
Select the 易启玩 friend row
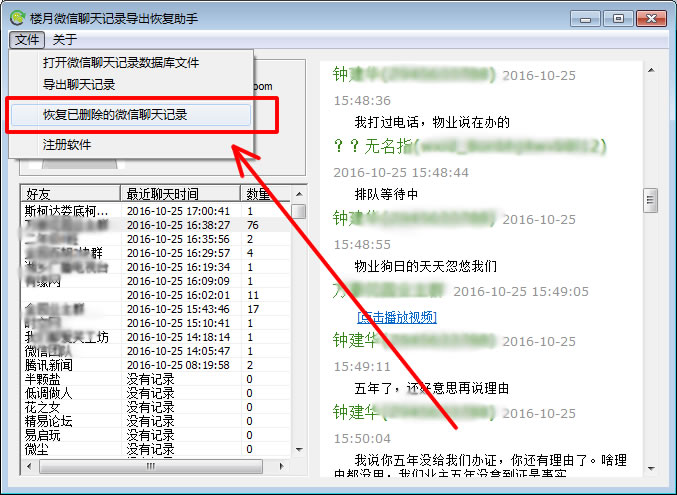[x=156, y=435]
